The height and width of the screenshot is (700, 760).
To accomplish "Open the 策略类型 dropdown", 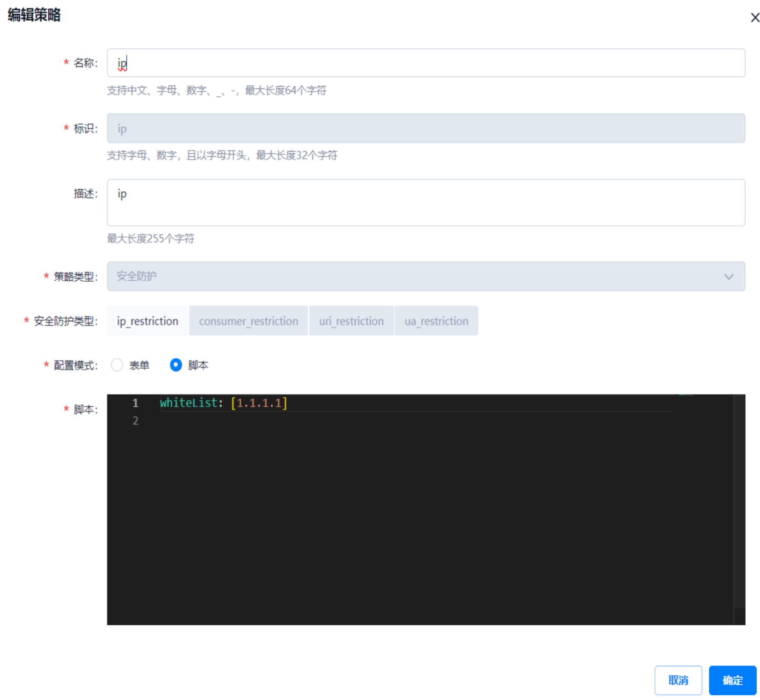I will 426,276.
